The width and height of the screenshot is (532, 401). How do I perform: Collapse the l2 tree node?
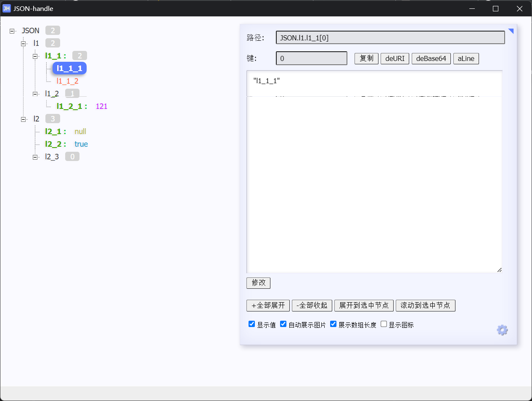point(24,119)
